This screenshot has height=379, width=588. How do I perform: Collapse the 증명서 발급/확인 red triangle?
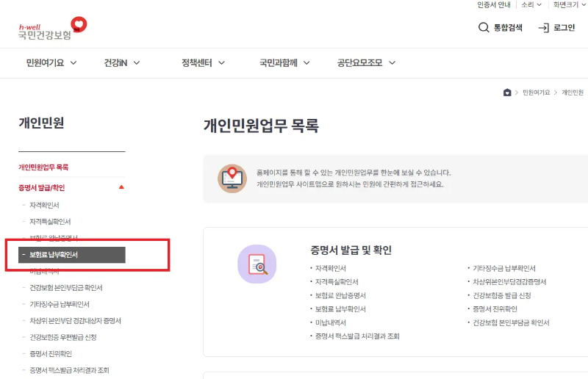[121, 187]
